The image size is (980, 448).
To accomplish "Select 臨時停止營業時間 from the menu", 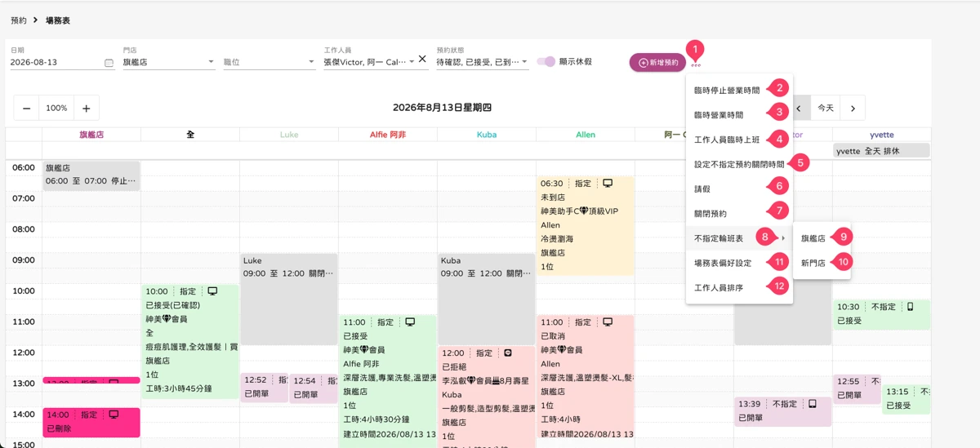I will click(x=728, y=91).
